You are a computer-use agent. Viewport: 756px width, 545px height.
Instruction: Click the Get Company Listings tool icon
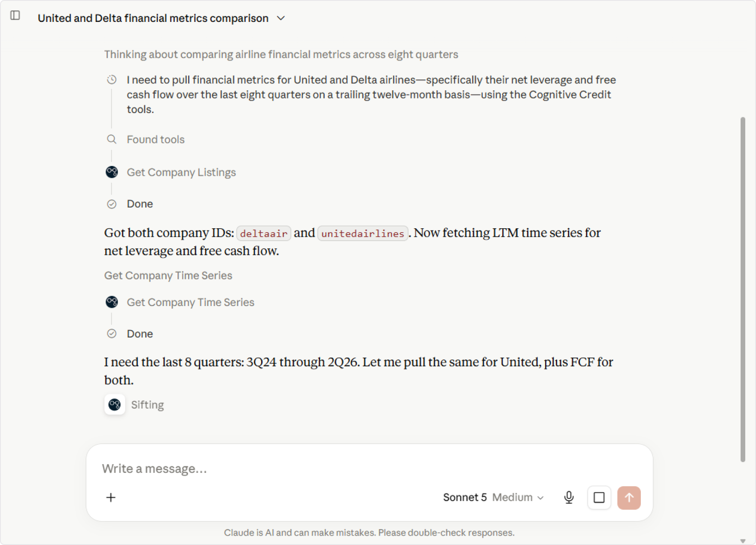pos(112,172)
